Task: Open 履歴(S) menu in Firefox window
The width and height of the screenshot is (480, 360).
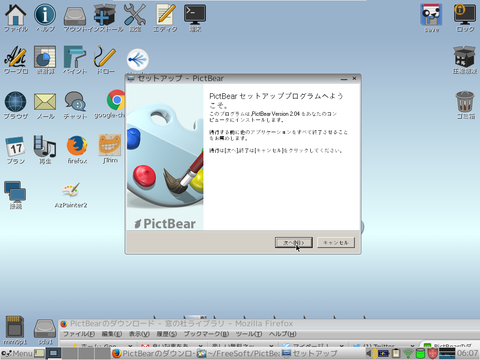Action: coord(167,334)
